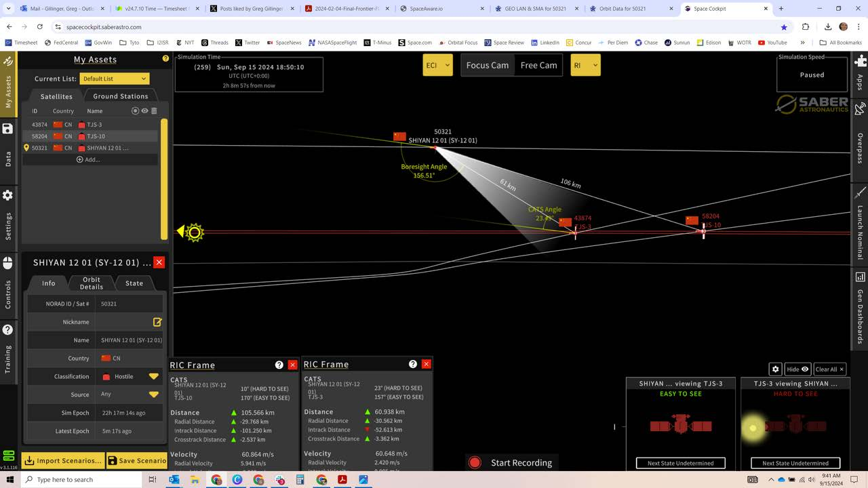Select the TJS-10 satellite marker in the 3D view

coord(703,232)
